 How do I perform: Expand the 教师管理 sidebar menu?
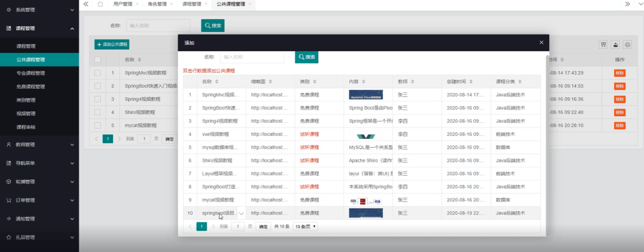pos(39,145)
